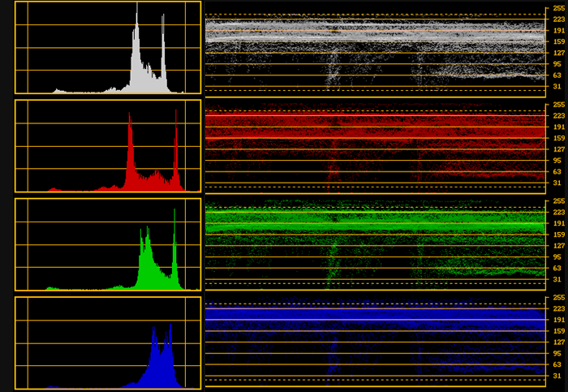Click the 255 label on green waveform scale
Viewport: 568px width, 392px height.
pyautogui.click(x=559, y=201)
